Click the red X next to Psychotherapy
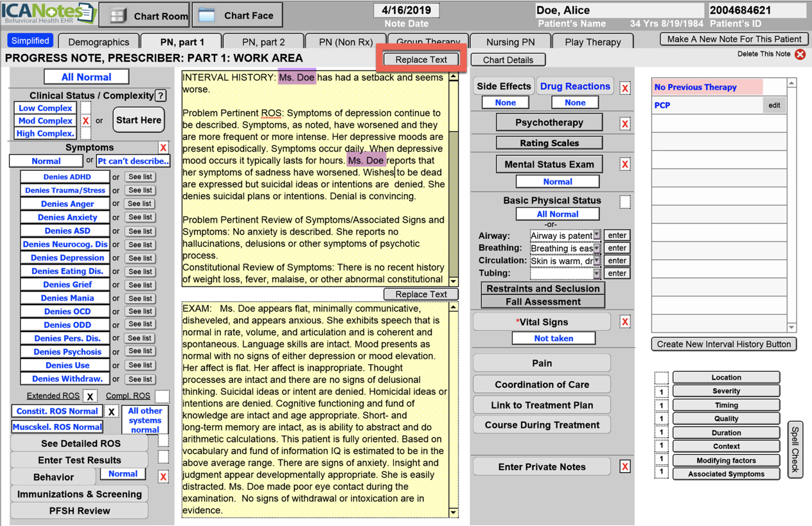Image resolution: width=812 pixels, height=526 pixels. (x=624, y=123)
